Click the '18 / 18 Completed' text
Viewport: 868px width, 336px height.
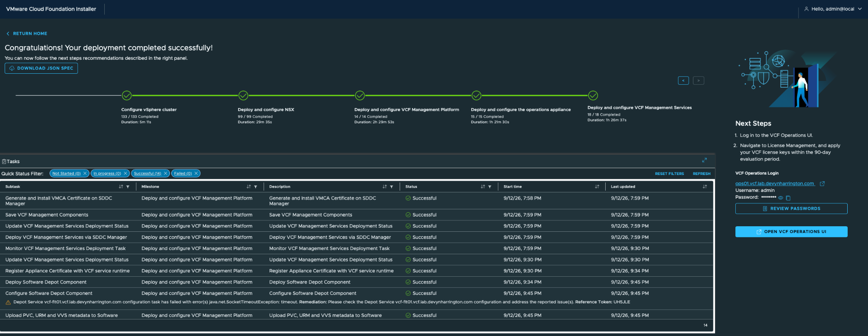pyautogui.click(x=604, y=115)
